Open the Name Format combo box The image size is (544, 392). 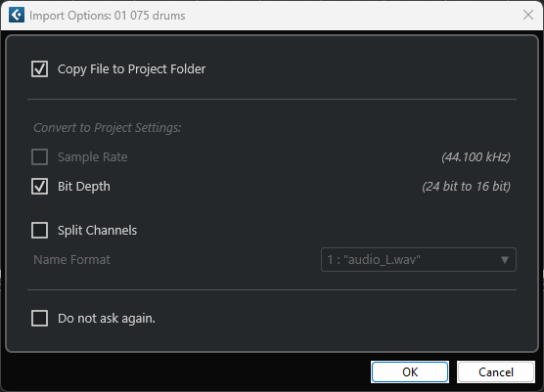click(x=419, y=260)
